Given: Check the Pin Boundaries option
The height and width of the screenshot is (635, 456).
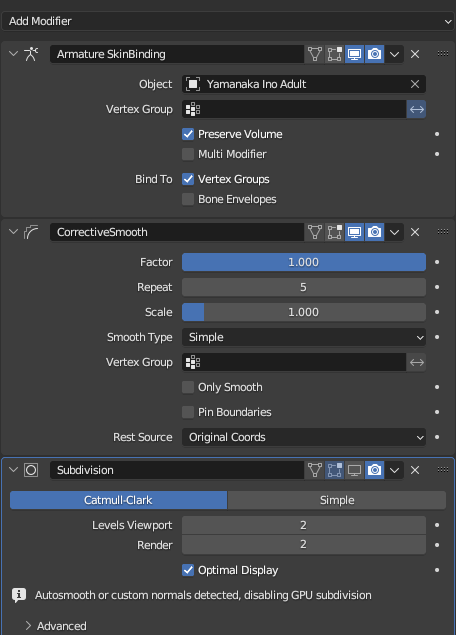Looking at the screenshot, I should (x=188, y=412).
